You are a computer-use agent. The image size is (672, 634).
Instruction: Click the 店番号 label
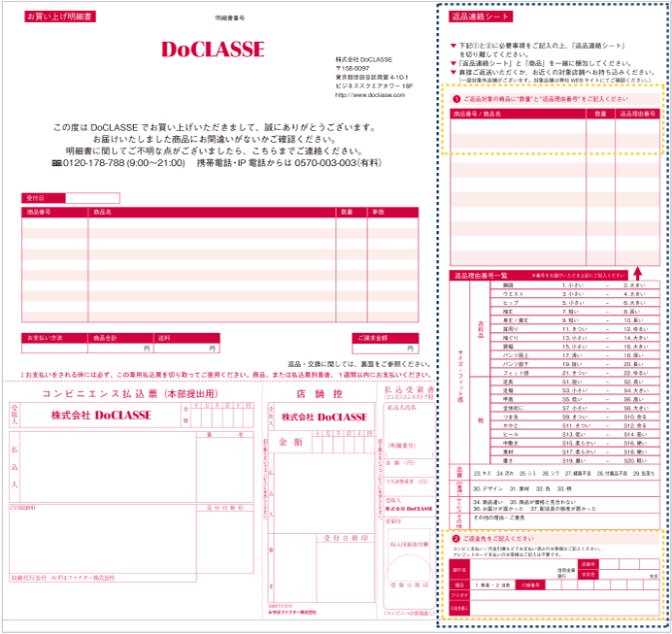(x=588, y=564)
